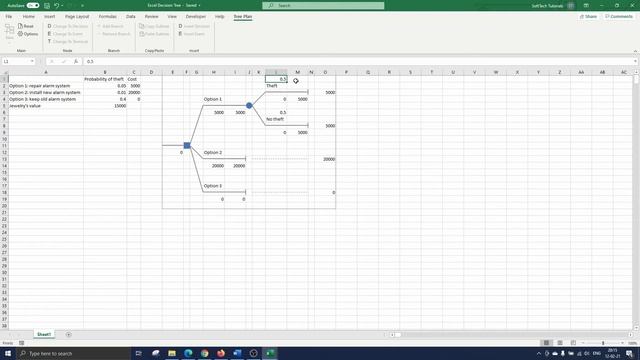Click Insert Decision in Insert group

coord(194,26)
